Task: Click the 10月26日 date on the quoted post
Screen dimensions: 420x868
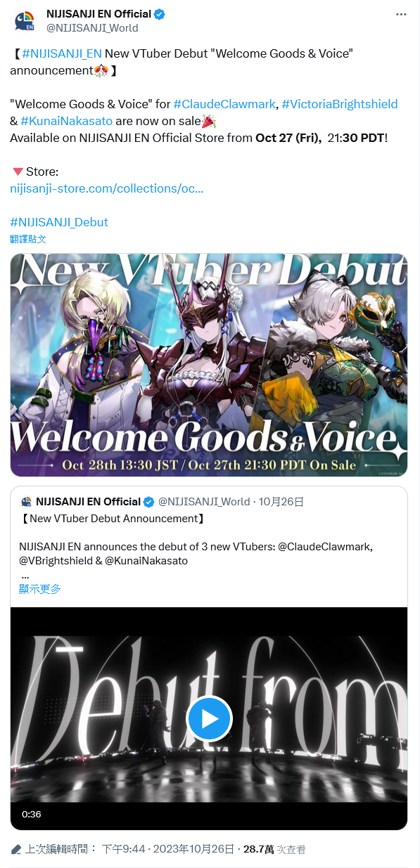Action: (281, 502)
